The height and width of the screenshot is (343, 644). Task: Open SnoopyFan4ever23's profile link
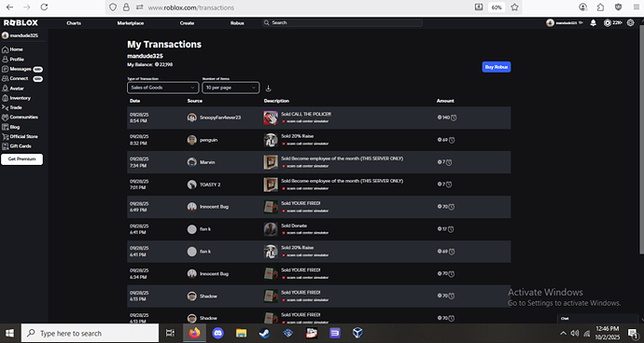220,117
